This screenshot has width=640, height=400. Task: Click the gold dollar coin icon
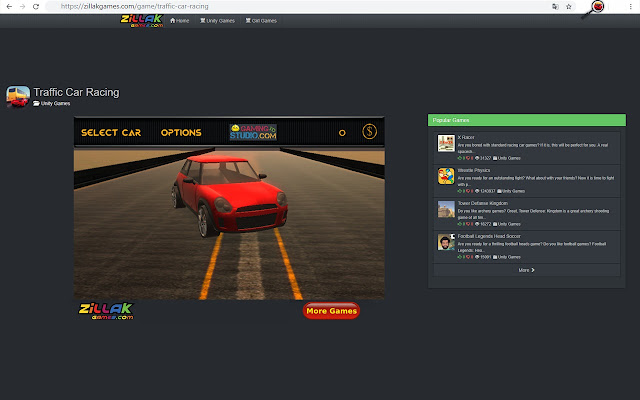[x=369, y=132]
